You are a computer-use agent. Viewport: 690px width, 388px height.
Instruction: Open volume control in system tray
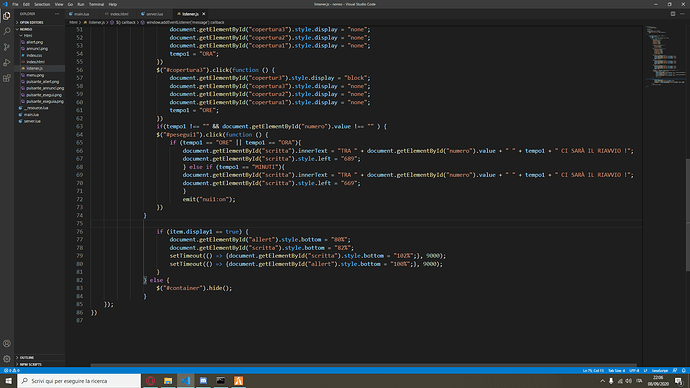click(629, 381)
